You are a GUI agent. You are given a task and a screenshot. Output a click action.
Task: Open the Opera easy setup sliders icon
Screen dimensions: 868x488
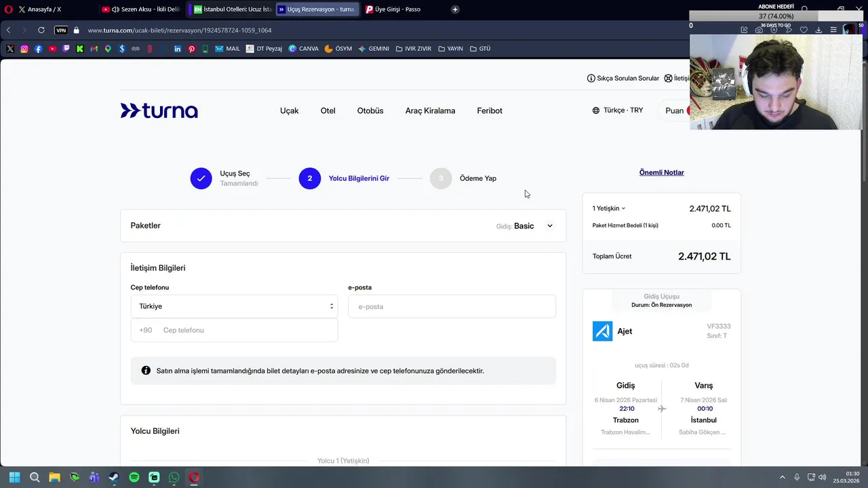[833, 30]
